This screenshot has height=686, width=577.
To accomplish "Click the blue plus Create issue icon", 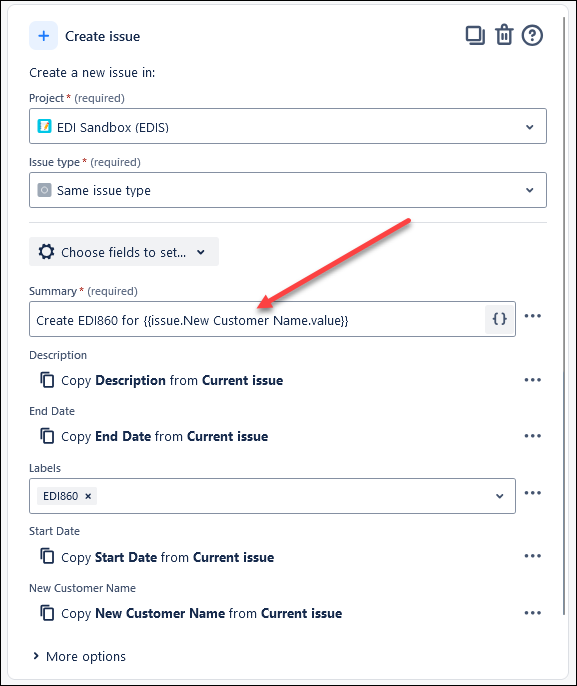I will [x=43, y=36].
